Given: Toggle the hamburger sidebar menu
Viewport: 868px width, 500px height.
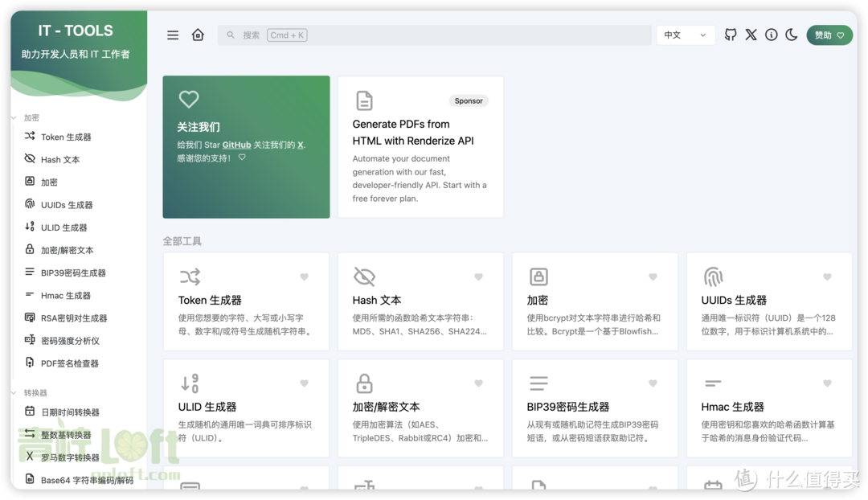Looking at the screenshot, I should pyautogui.click(x=173, y=35).
